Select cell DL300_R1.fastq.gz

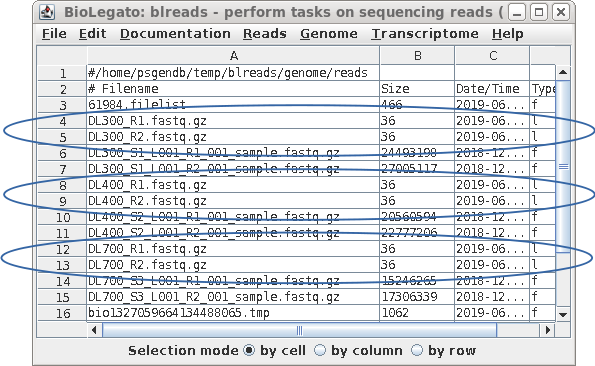click(x=233, y=121)
